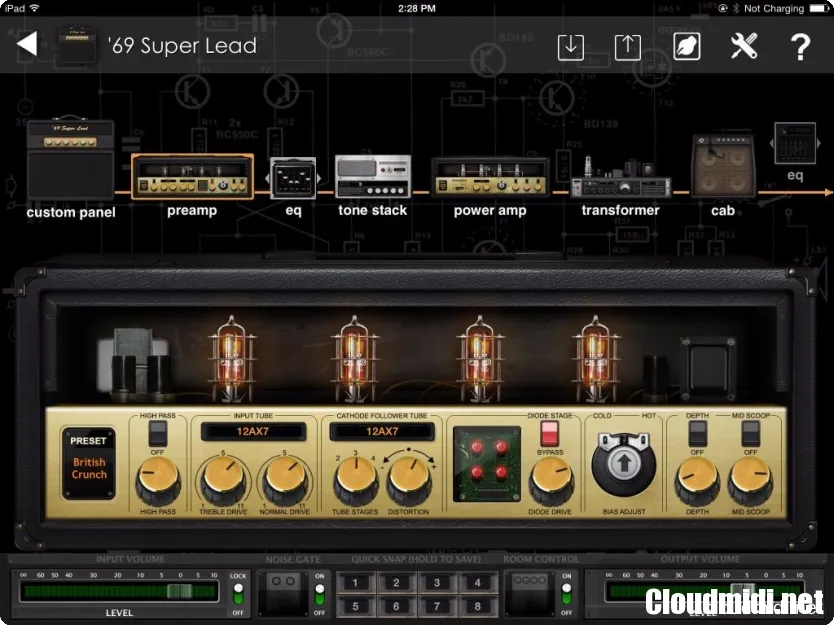Open help with the question mark
This screenshot has width=834, height=625.
point(800,46)
